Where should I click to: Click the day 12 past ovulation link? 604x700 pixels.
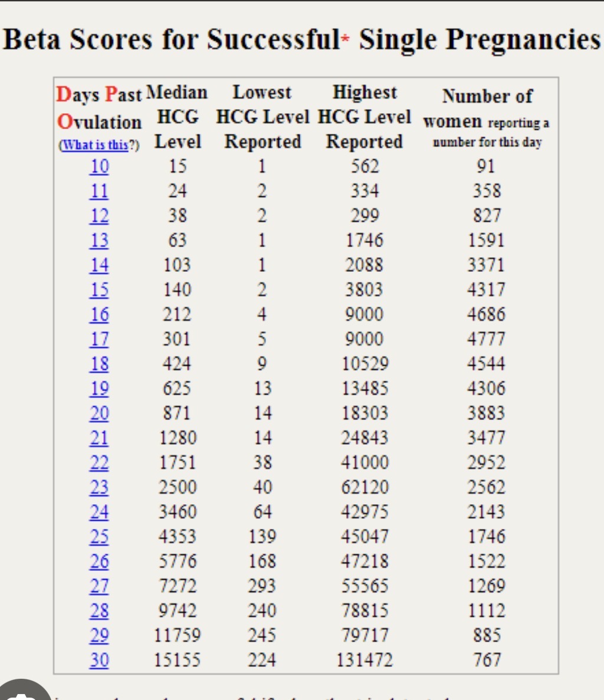click(x=99, y=216)
